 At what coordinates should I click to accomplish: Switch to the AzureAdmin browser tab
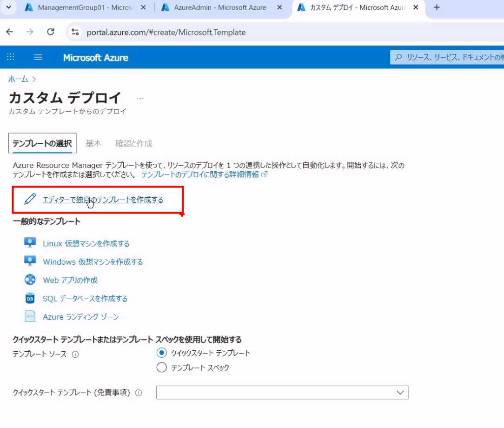[219, 8]
